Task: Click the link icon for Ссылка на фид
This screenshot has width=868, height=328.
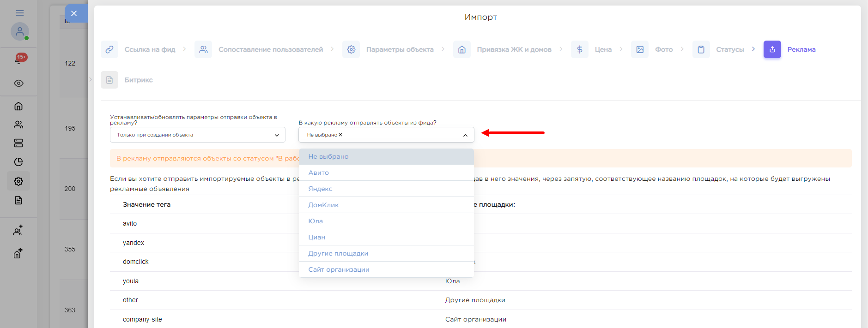Action: (109, 49)
